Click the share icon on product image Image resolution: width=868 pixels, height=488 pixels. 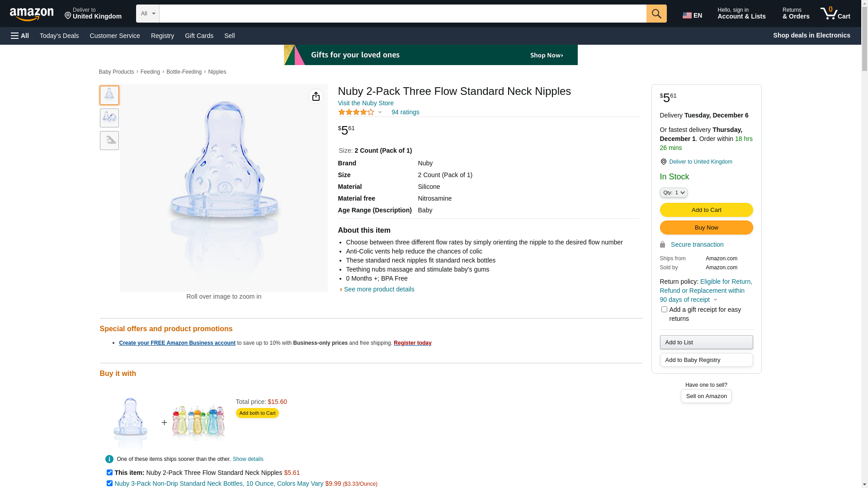click(x=316, y=96)
